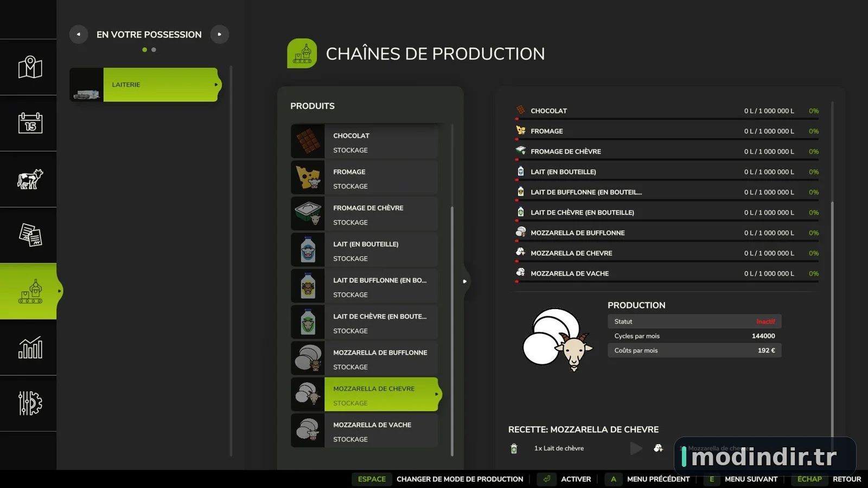Click Mozzarella de vache storage row icon

(521, 273)
